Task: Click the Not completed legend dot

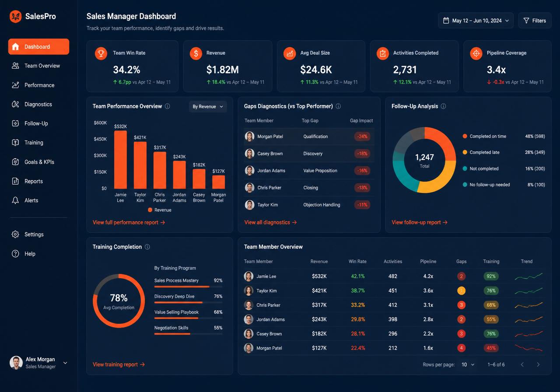Action: point(465,168)
